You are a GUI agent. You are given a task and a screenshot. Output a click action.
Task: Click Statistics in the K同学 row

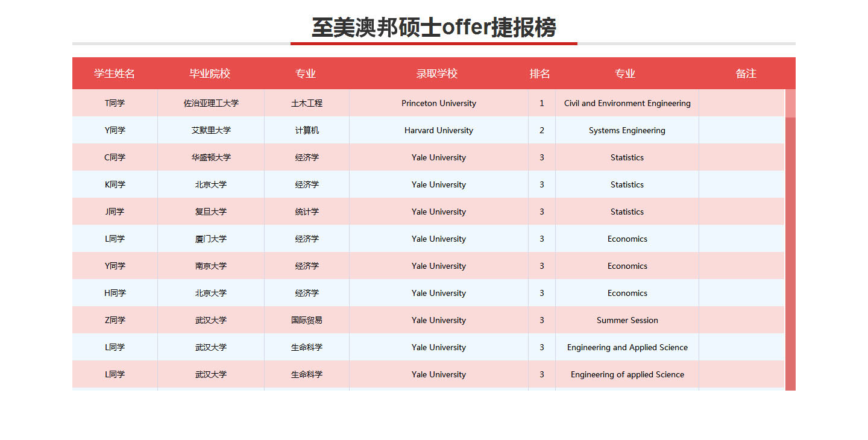(627, 184)
